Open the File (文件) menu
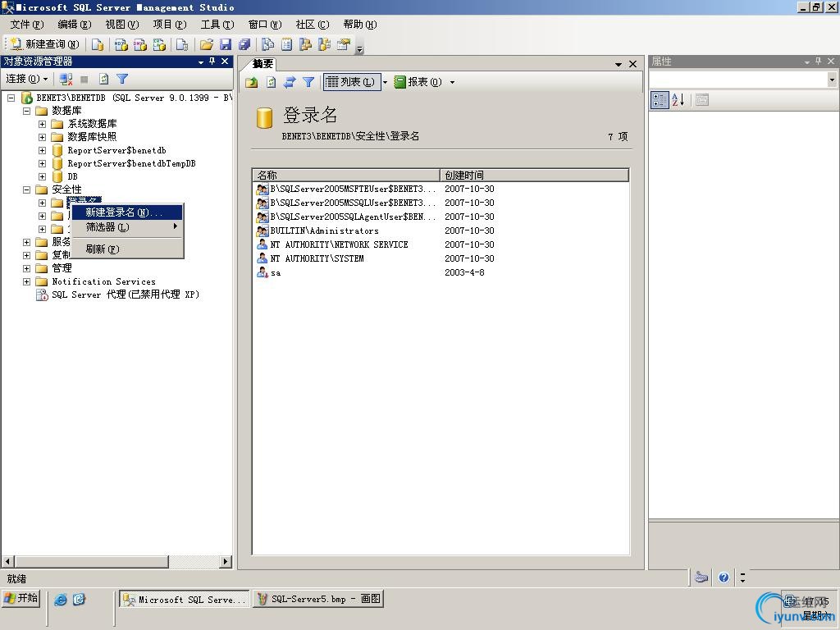This screenshot has width=840, height=630. (x=27, y=25)
